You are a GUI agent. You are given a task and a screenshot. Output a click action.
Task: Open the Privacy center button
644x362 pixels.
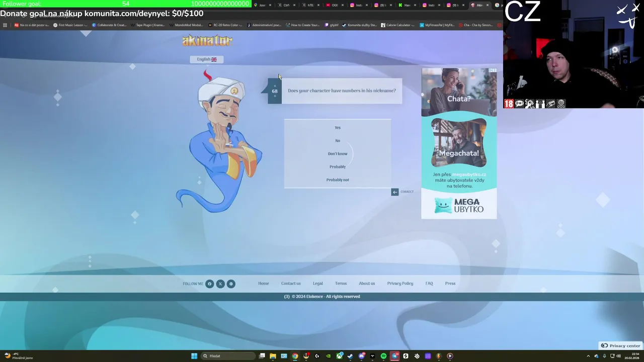620,345
